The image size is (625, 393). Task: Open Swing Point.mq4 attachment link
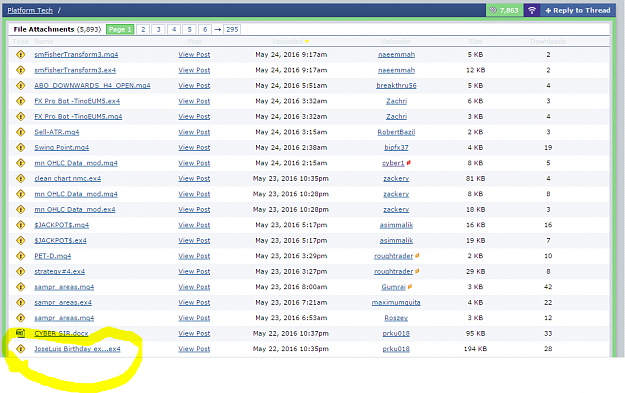click(x=61, y=147)
